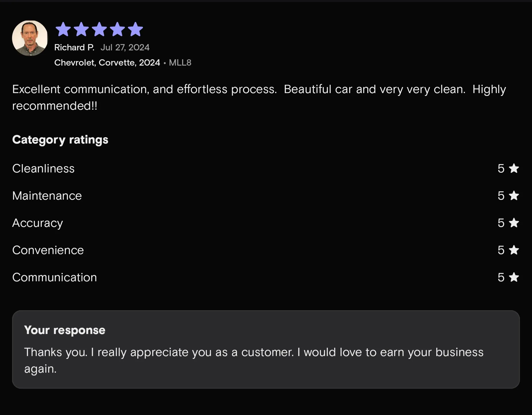Click the Chevrolet, Corvette, 2024 vehicle link
The image size is (532, 415).
pos(107,63)
